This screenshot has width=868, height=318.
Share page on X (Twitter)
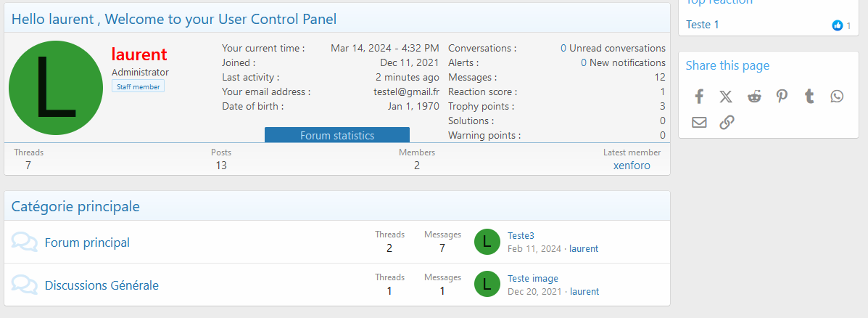point(726,97)
